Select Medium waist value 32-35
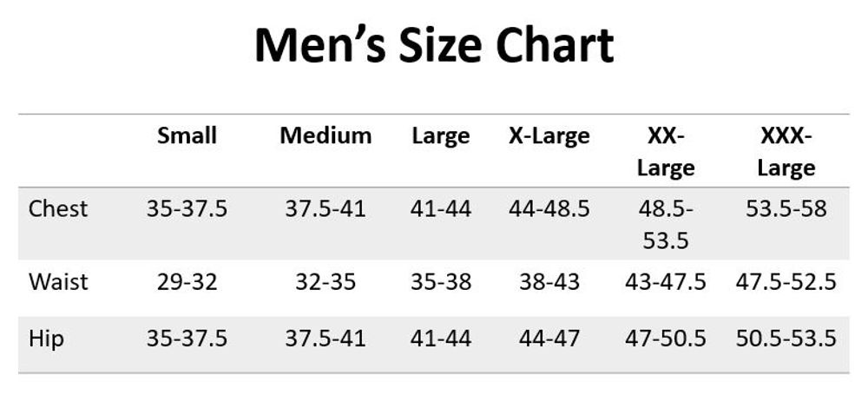 point(325,282)
